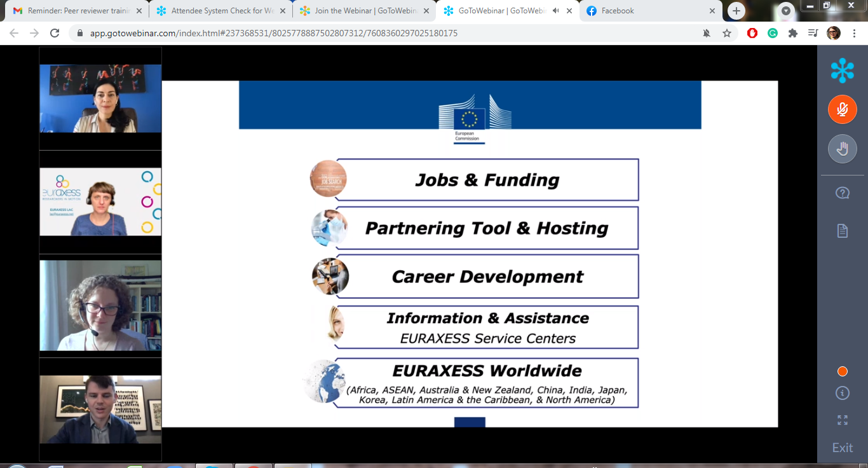Exit the webinar session

coord(843,448)
